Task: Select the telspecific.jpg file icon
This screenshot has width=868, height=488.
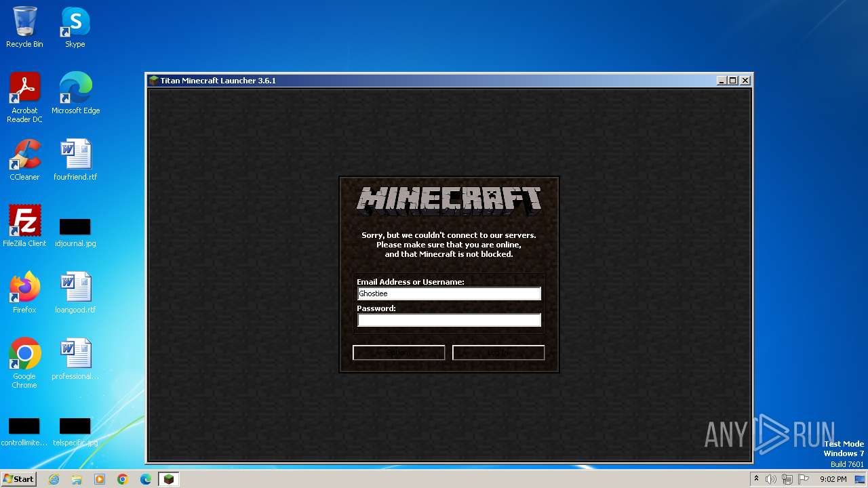Action: pos(75,432)
